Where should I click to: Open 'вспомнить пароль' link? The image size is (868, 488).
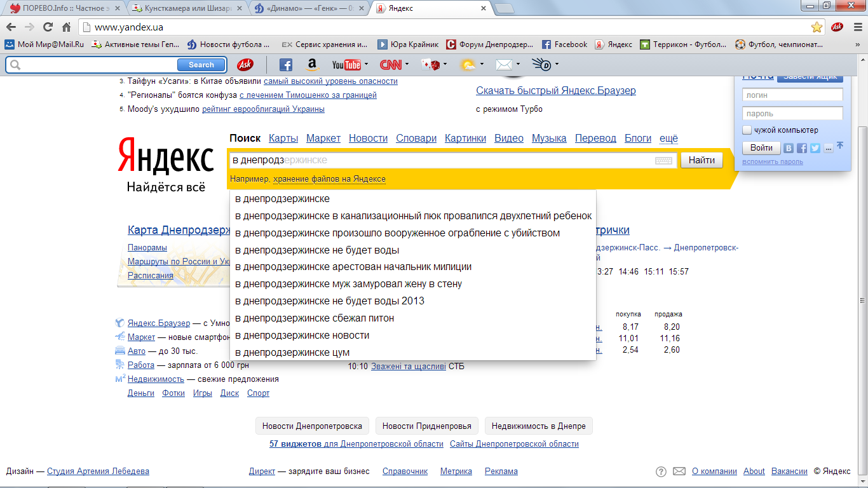point(773,162)
